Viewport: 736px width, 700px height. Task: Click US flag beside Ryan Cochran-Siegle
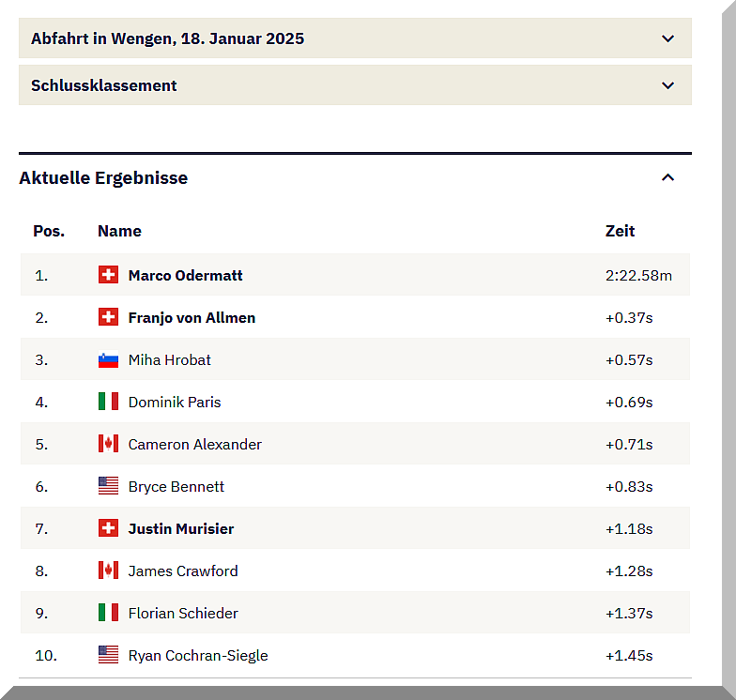coord(108,655)
